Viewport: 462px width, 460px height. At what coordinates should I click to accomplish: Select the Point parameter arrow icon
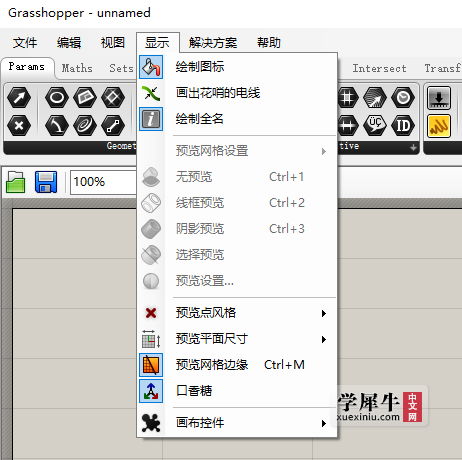19,98
